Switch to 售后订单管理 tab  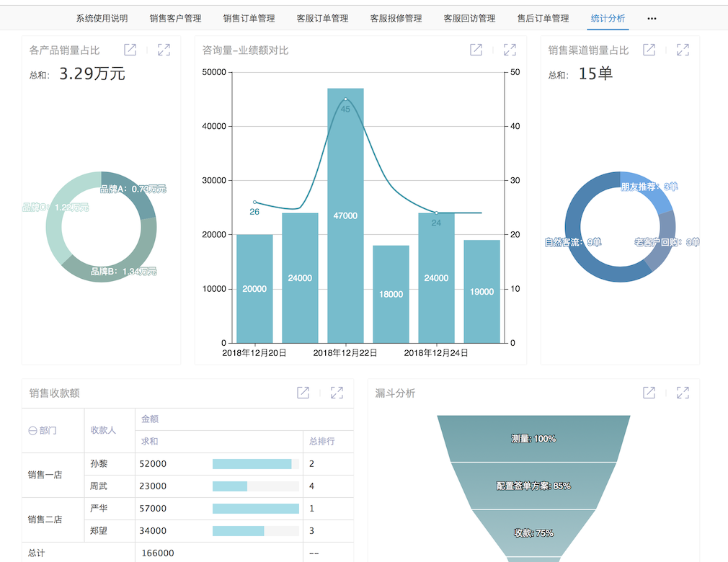click(543, 19)
